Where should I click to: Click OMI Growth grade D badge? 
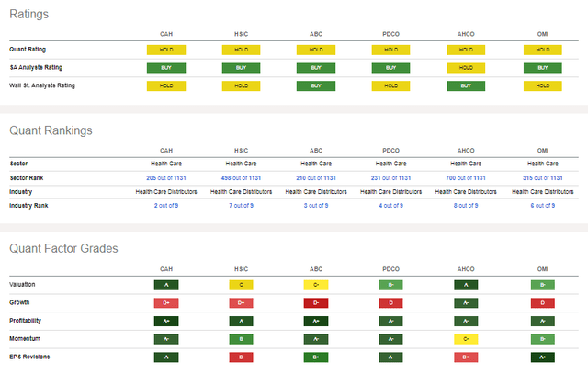(x=543, y=303)
